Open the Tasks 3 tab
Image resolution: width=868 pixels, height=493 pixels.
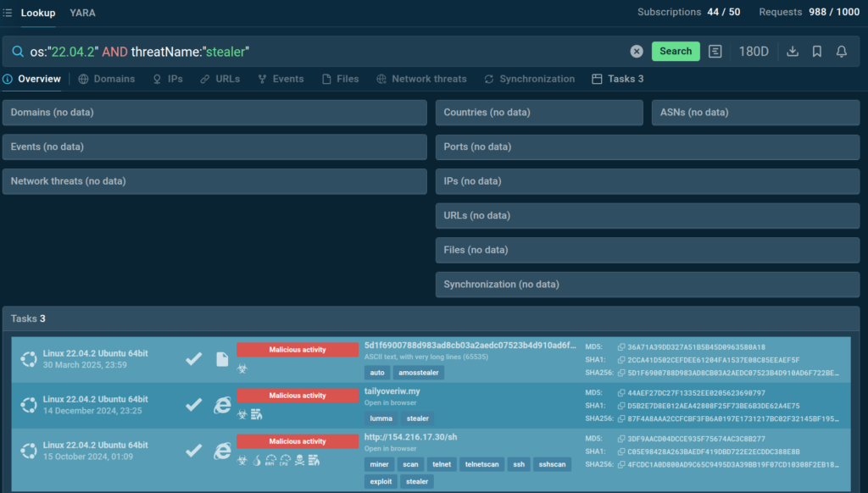coord(618,79)
